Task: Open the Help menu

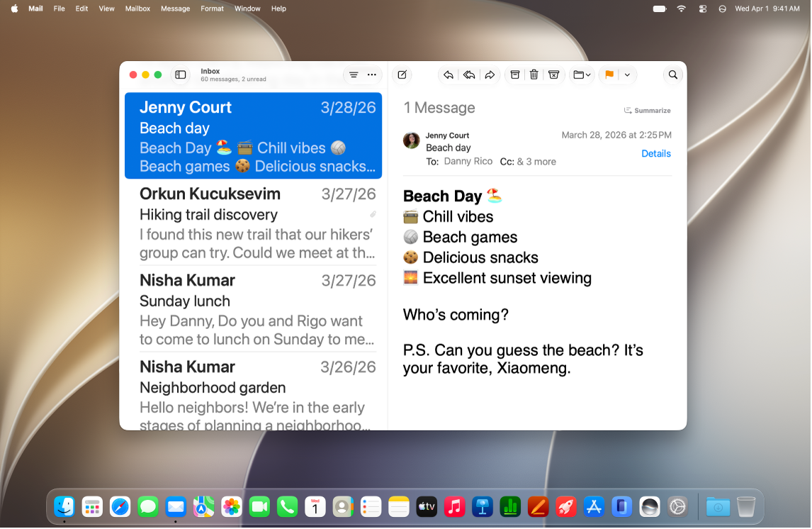Action: coord(278,9)
